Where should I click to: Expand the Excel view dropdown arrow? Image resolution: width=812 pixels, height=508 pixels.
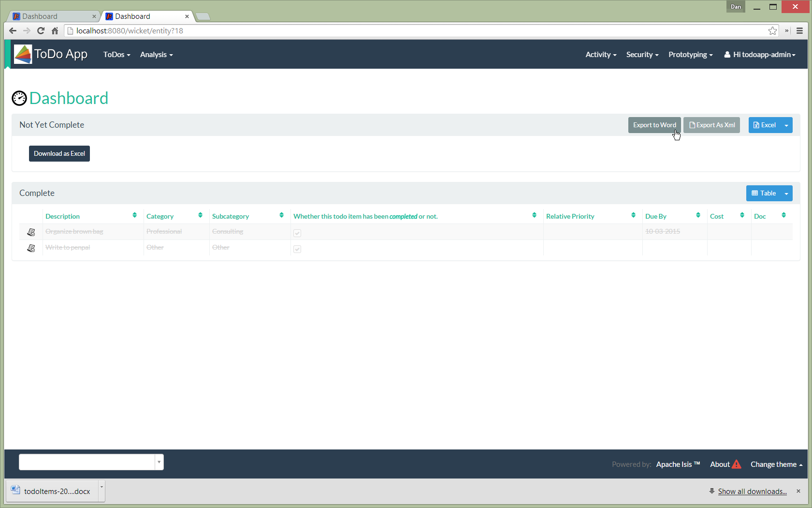tap(786, 125)
